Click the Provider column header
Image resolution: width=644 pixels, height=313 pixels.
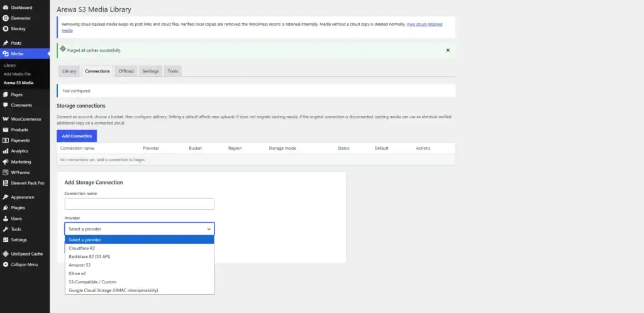151,148
